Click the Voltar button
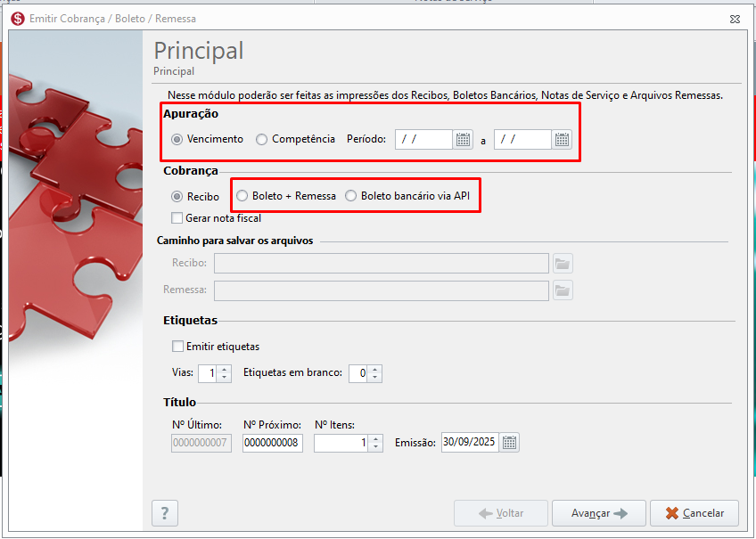Image resolution: width=756 pixels, height=539 pixels. coord(501,513)
